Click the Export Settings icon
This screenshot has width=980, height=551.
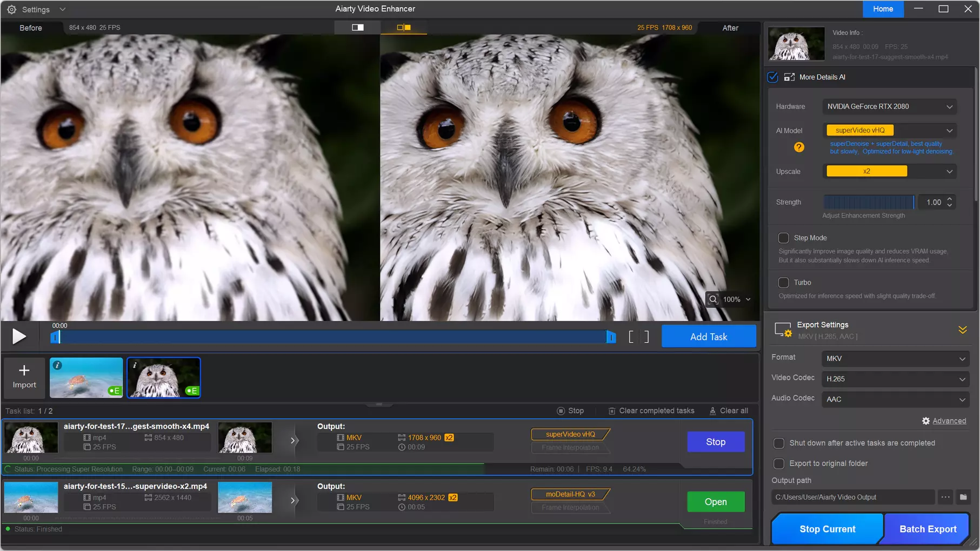[x=783, y=330]
